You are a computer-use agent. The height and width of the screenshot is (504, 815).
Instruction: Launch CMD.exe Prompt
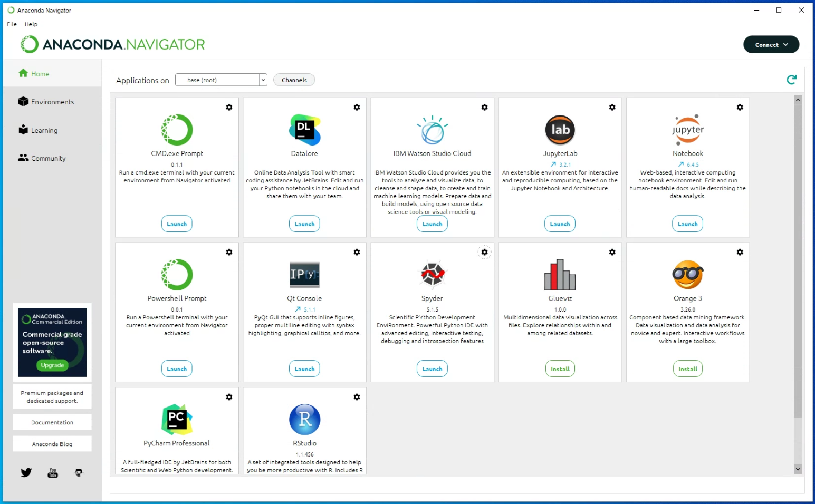(x=177, y=224)
